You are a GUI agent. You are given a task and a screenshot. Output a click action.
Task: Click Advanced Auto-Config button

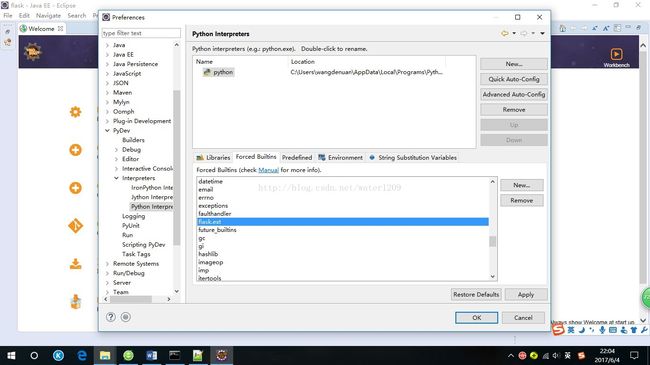(x=514, y=95)
